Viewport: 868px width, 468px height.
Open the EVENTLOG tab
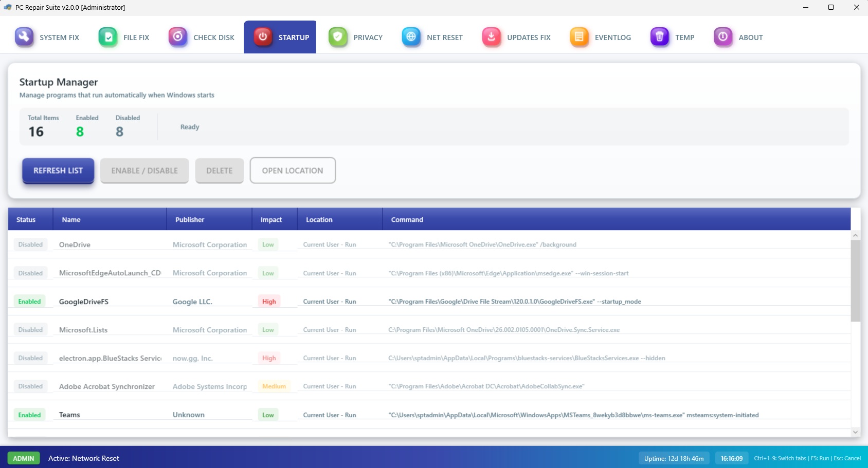601,36
